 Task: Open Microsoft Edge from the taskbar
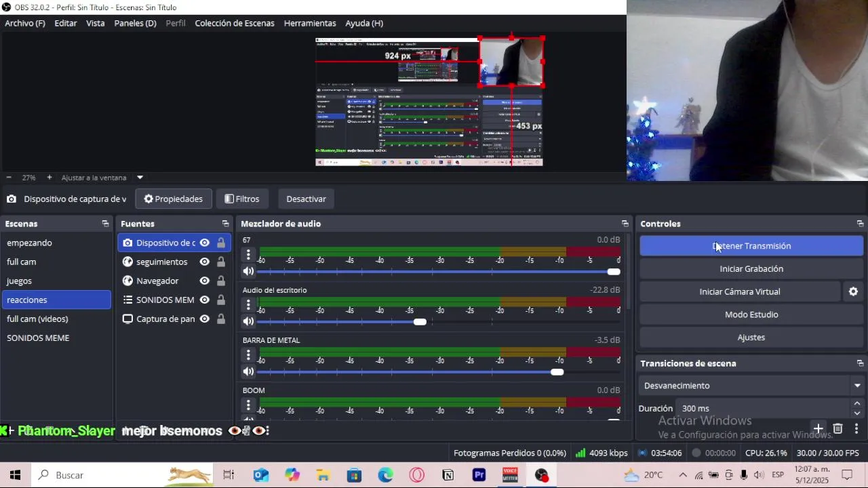tap(385, 475)
